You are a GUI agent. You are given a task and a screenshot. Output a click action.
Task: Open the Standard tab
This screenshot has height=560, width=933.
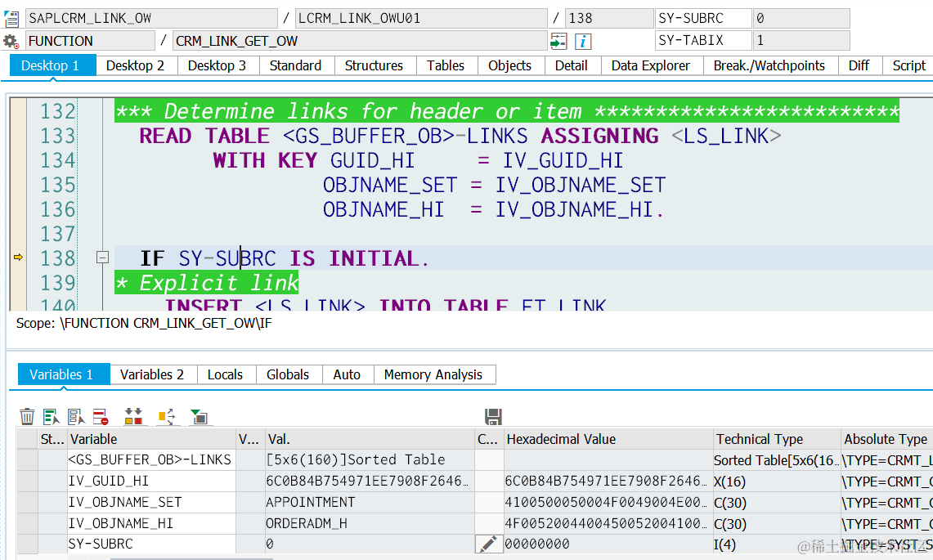pos(296,65)
